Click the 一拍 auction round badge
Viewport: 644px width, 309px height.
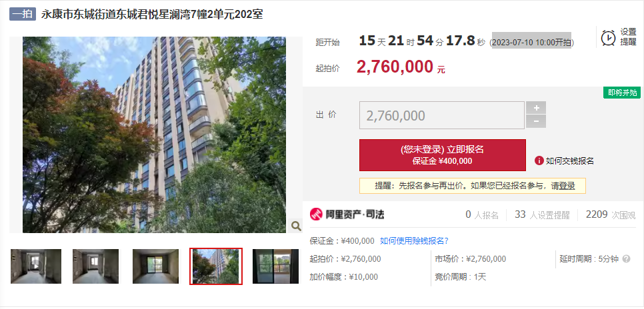(23, 14)
